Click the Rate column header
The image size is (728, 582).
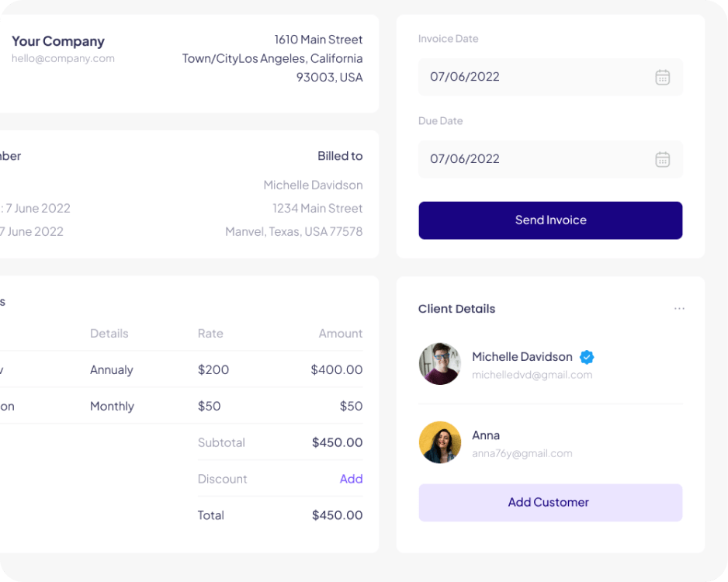click(210, 333)
